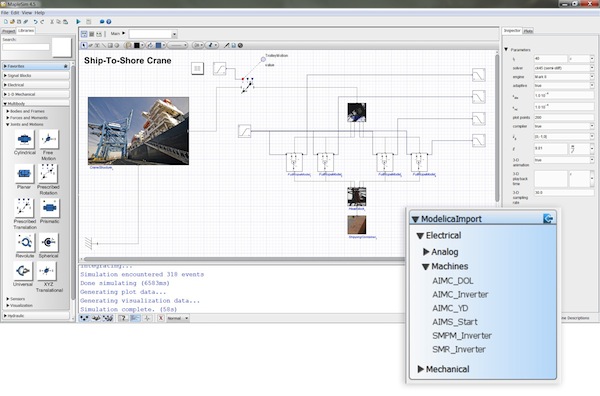Click the undo arrow in the toolbar
This screenshot has width=600, height=396.
35,22
